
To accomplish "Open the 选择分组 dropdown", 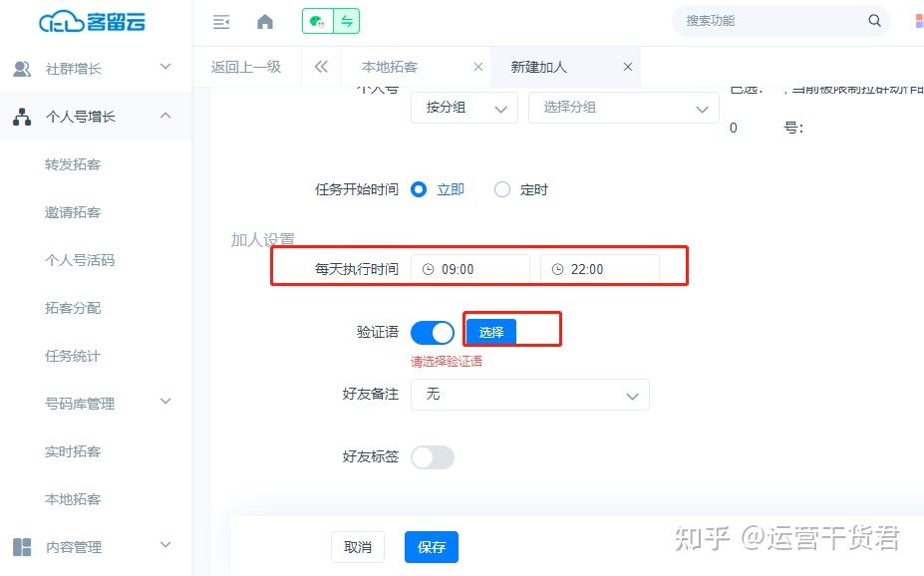I will pyautogui.click(x=624, y=108).
